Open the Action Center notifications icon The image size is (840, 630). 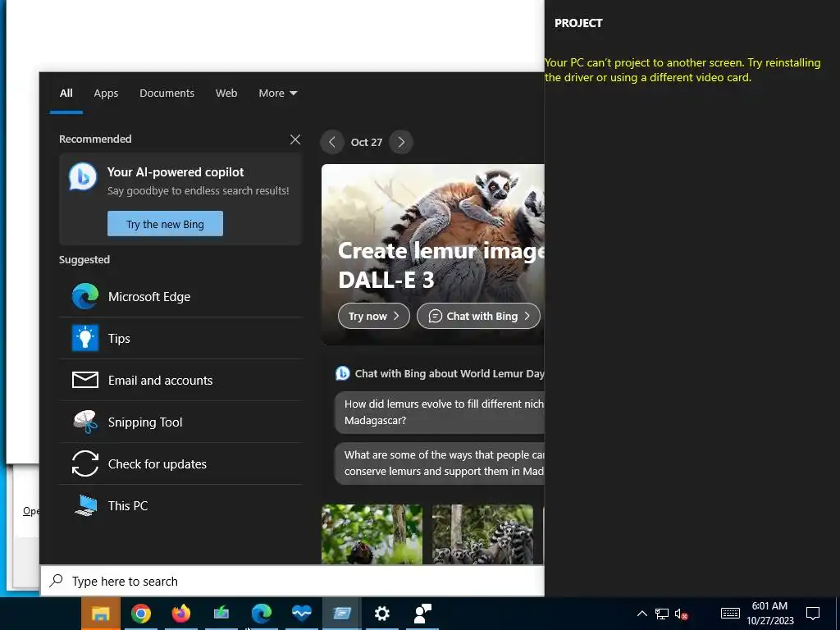click(813, 614)
